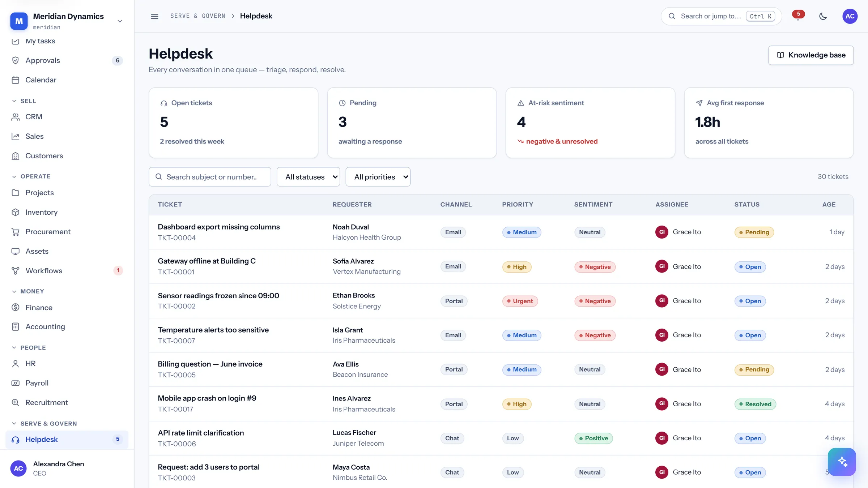Click the Assets monitor icon
Image resolution: width=868 pixels, height=488 pixels.
(15, 251)
